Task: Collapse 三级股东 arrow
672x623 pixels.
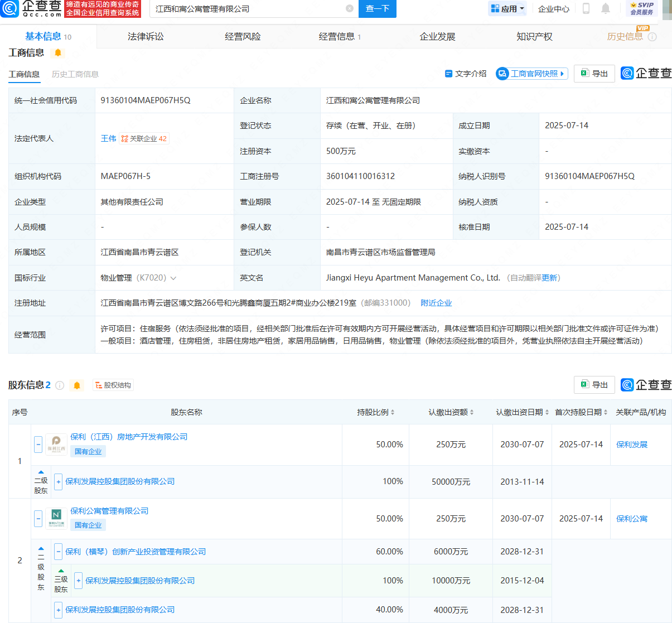Action: click(61, 571)
